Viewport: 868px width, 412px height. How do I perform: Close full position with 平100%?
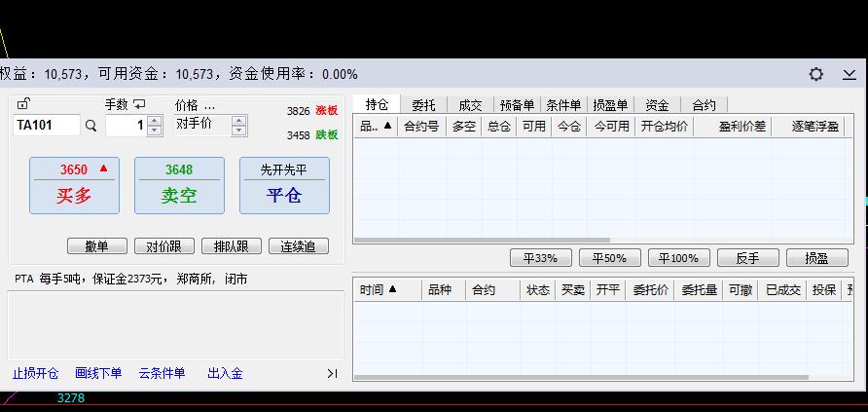[x=678, y=258]
